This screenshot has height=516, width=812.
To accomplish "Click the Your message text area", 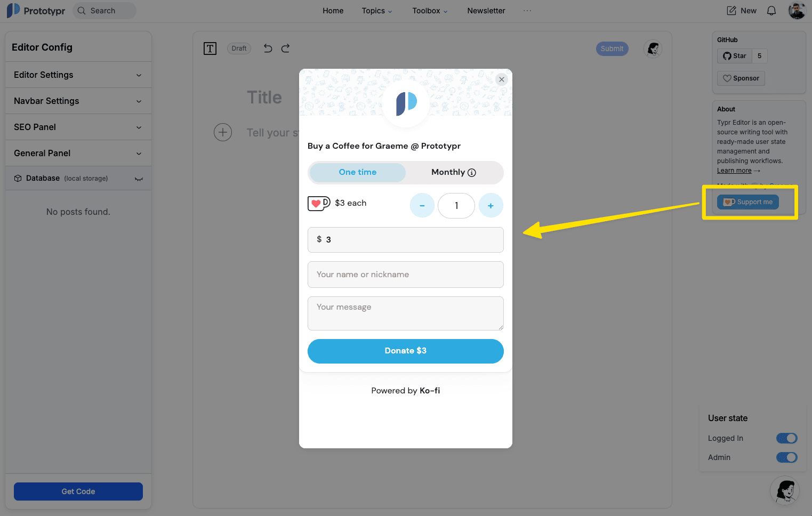I will point(406,313).
